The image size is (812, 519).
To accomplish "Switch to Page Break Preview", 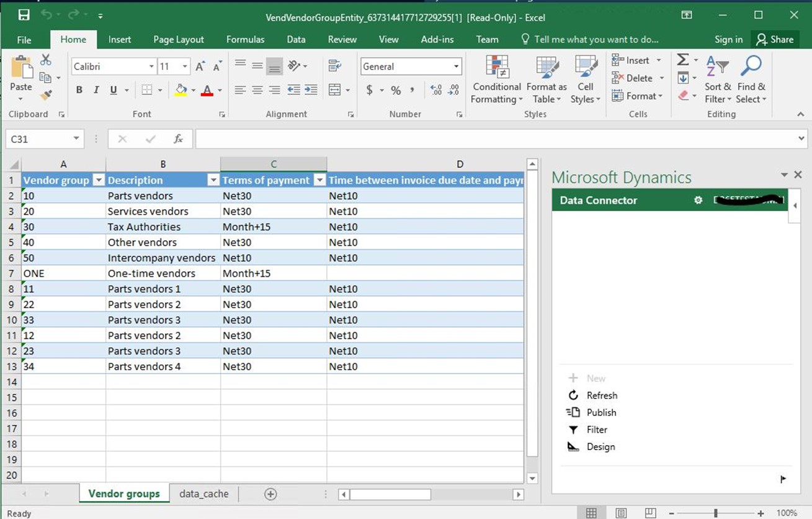I will point(650,513).
